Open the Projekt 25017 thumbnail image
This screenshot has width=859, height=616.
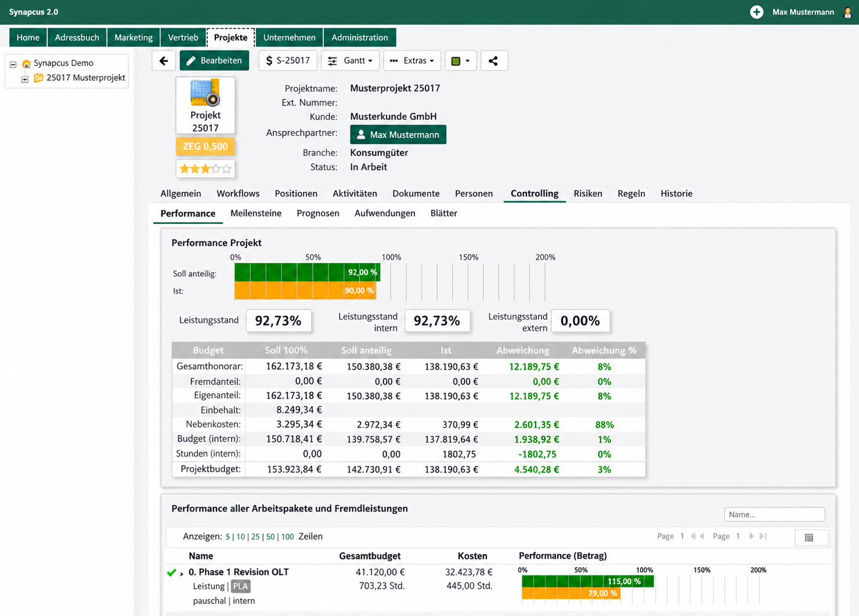coord(205,93)
